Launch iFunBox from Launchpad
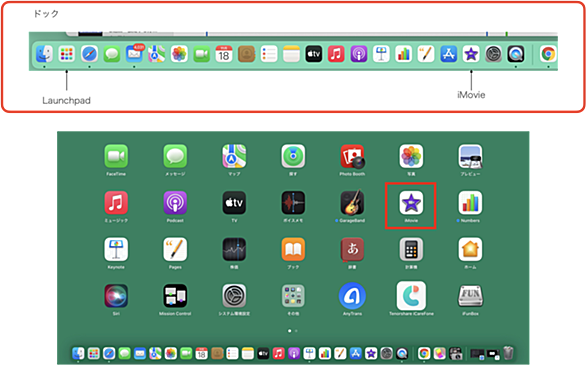The width and height of the screenshot is (586, 392). click(470, 296)
